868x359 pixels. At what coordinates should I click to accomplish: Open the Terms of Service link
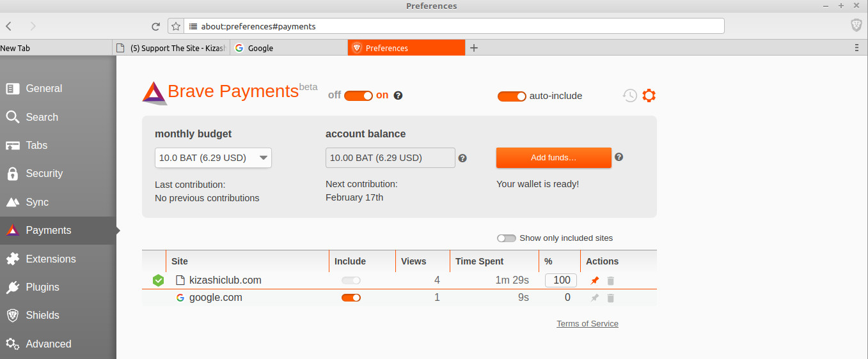pyautogui.click(x=587, y=324)
